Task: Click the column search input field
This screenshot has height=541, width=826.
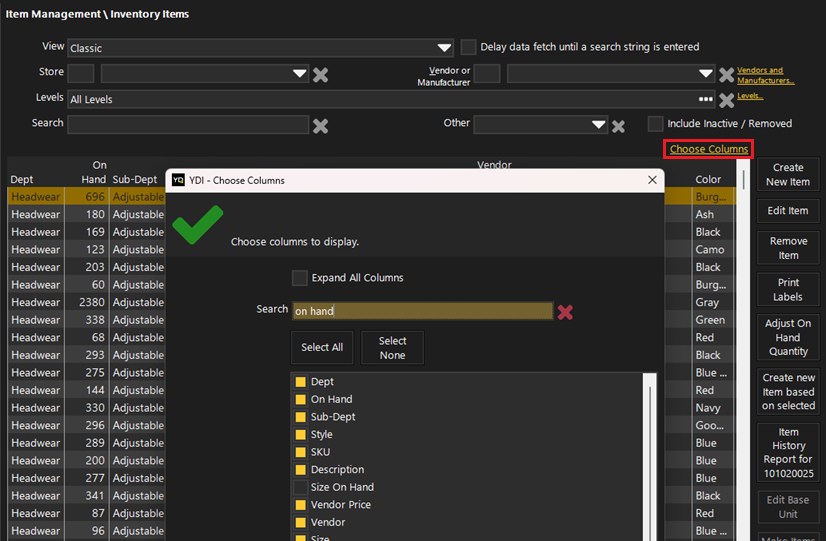Action: (x=421, y=311)
